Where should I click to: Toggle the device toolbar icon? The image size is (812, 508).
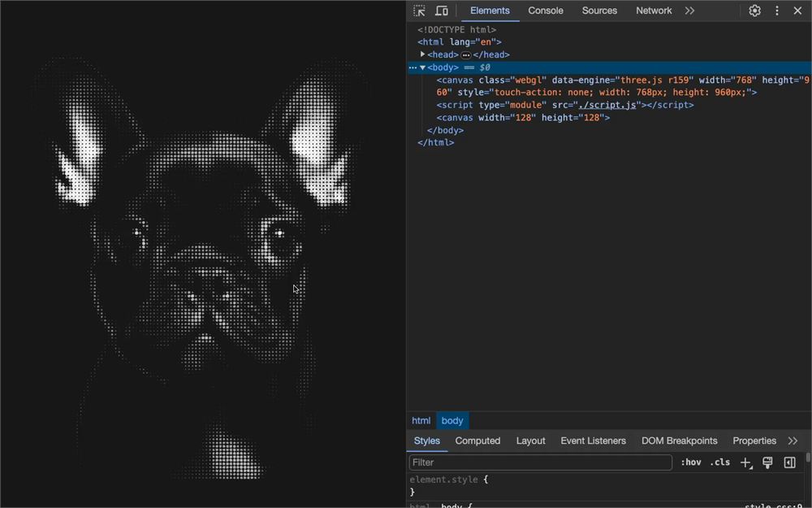click(441, 11)
